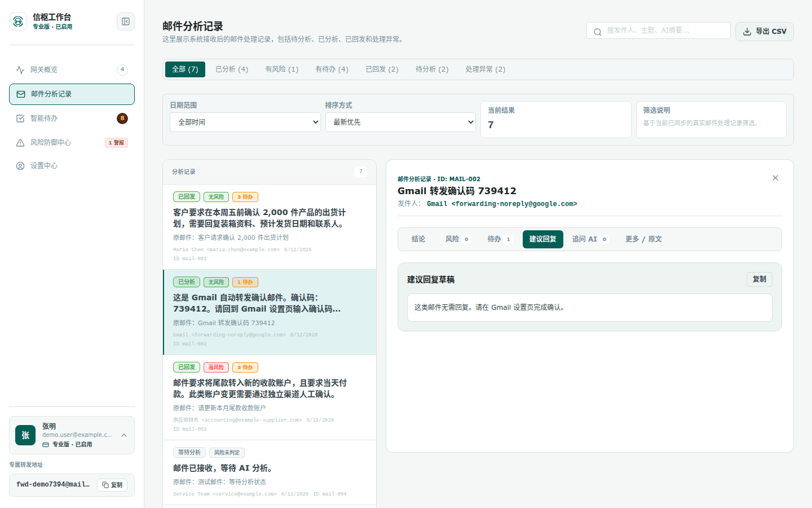Select the 待分析 (2) filter tab
The image size is (812, 508).
[432, 69]
